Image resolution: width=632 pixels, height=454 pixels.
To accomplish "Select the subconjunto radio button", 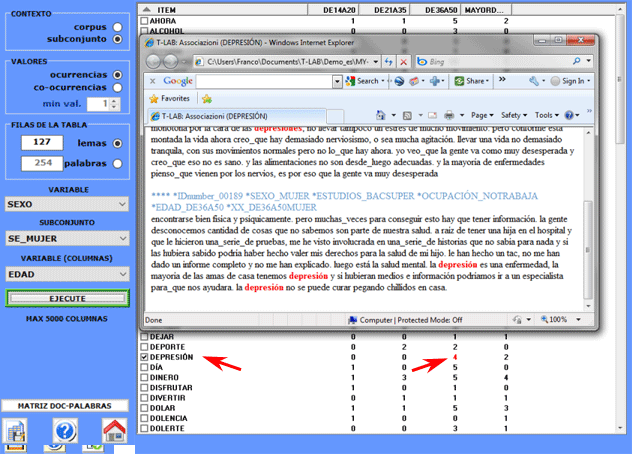I will [117, 39].
